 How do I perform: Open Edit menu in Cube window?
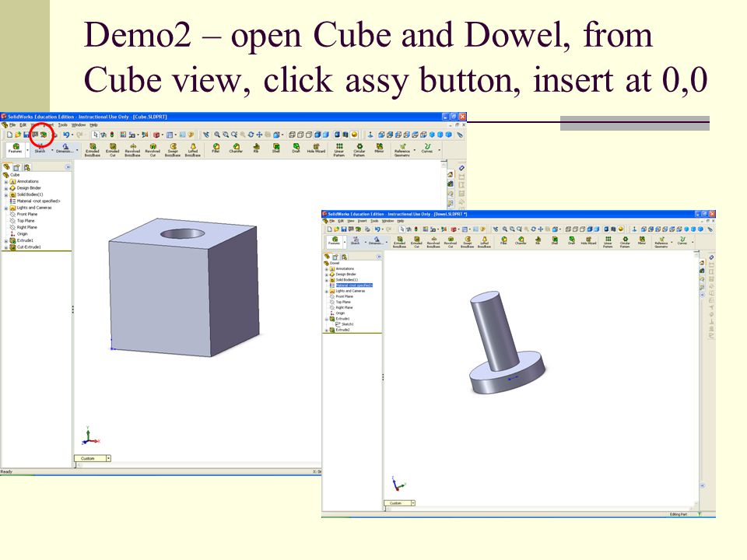[x=23, y=125]
